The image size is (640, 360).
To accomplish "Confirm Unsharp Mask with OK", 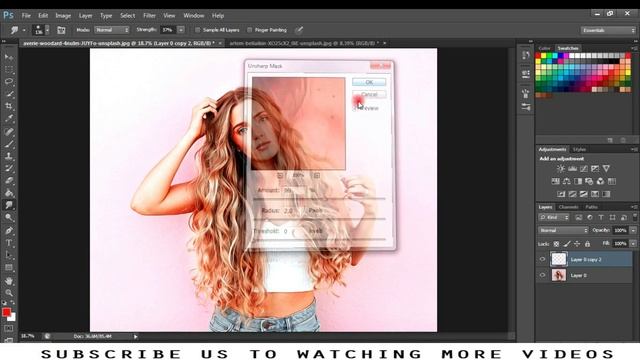I will click(369, 82).
